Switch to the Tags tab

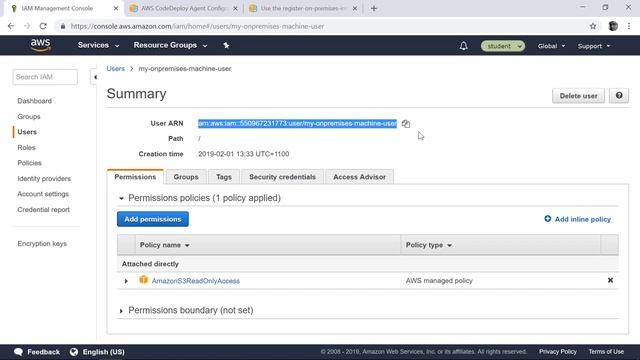pyautogui.click(x=224, y=177)
